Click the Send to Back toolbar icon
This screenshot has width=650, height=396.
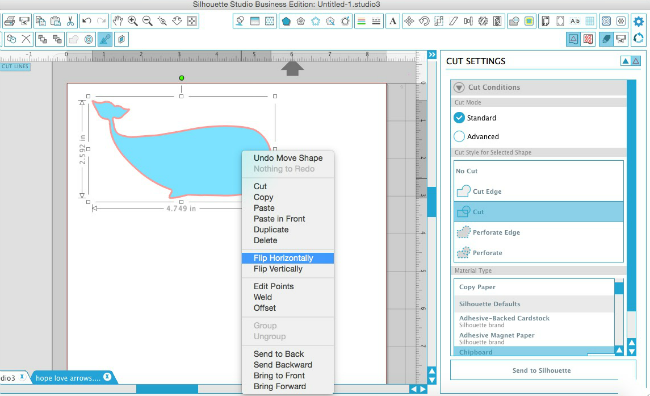pos(57,39)
